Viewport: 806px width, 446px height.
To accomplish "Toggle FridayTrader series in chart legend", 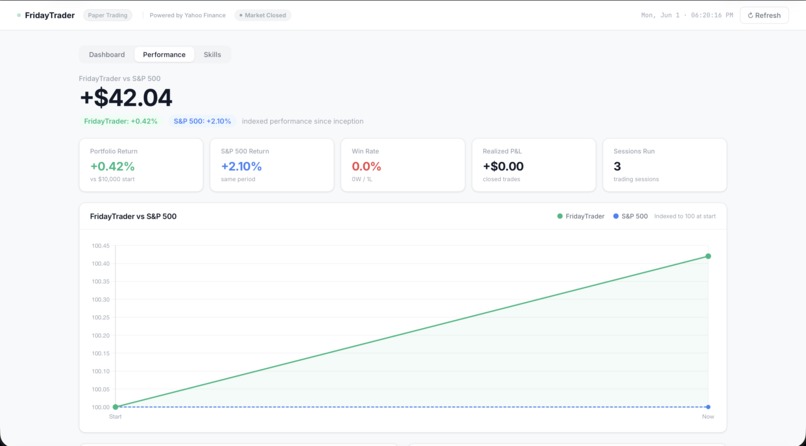I will coord(581,216).
